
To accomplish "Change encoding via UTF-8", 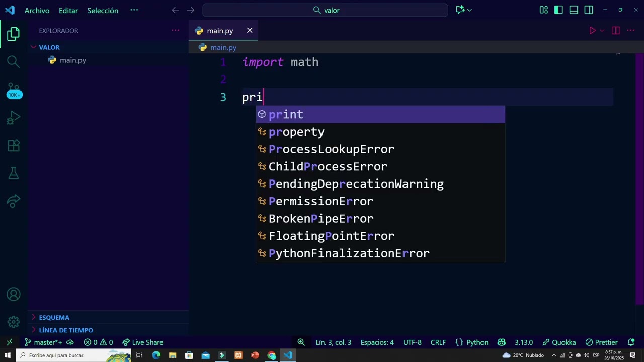I will 412,342.
